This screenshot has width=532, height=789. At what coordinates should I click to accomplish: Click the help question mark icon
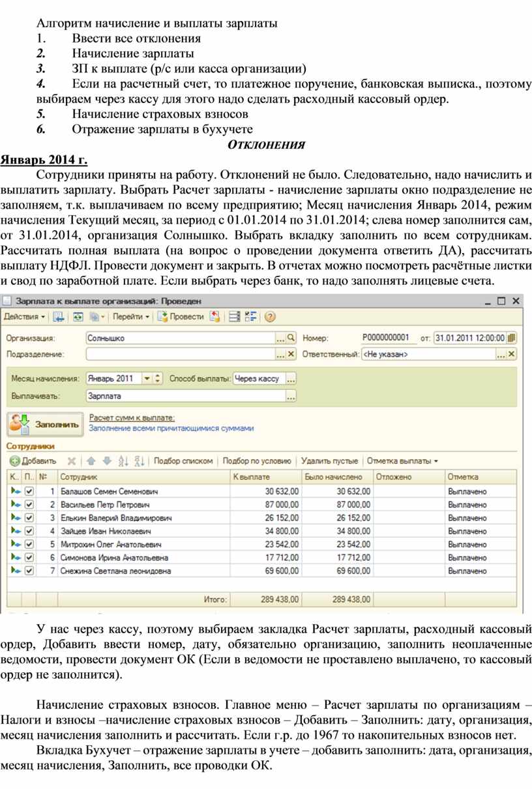tap(270, 317)
